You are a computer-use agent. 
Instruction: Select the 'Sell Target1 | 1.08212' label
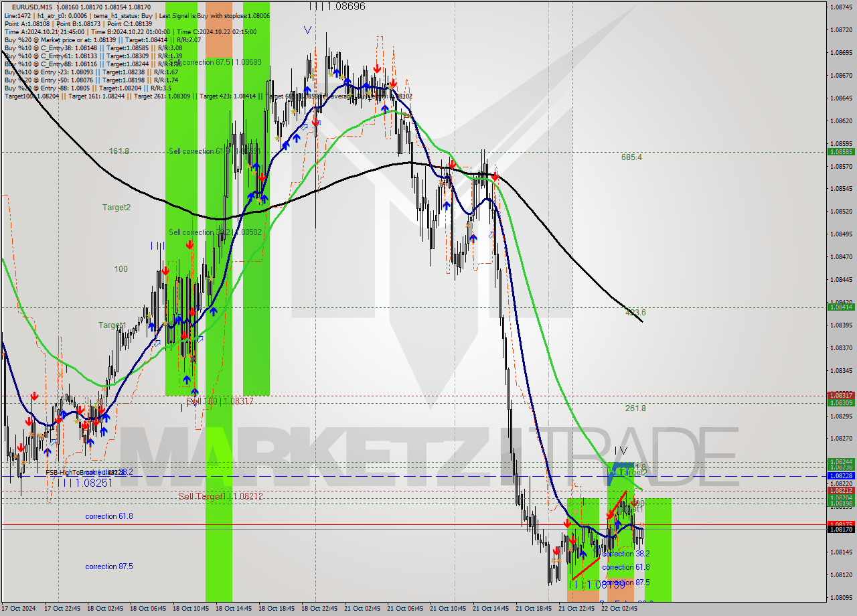coord(220,496)
